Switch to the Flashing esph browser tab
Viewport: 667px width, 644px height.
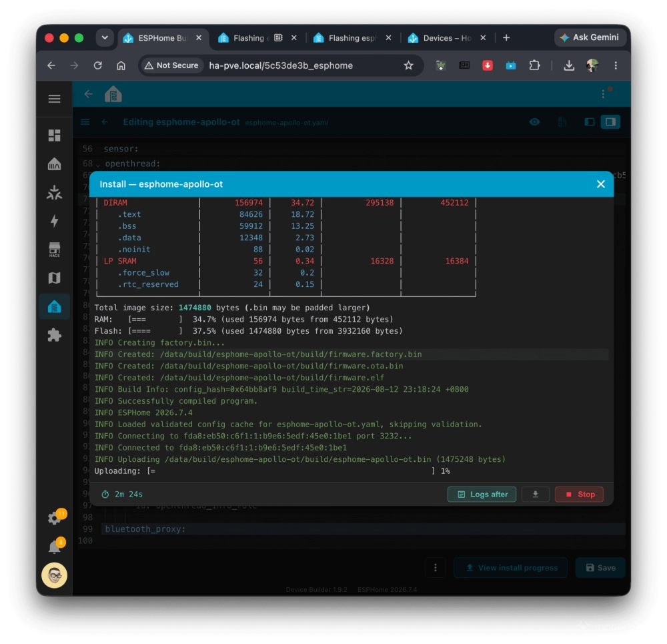pos(352,38)
